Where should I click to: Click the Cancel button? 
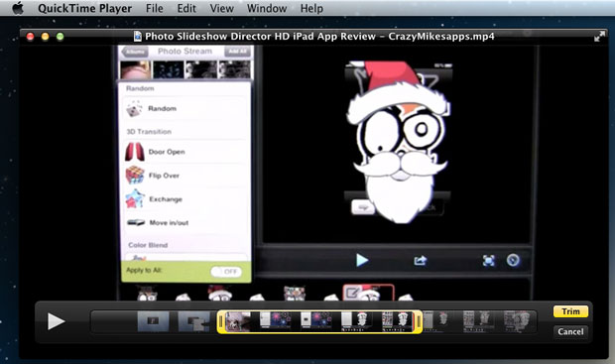point(570,332)
